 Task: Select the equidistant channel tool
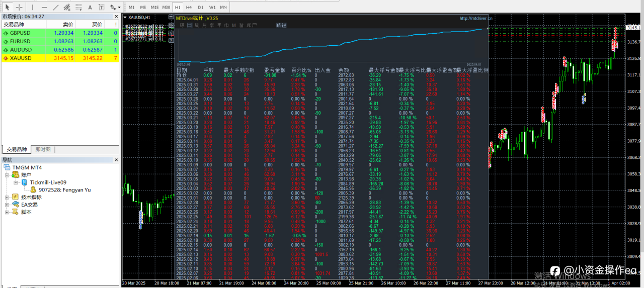click(x=67, y=8)
